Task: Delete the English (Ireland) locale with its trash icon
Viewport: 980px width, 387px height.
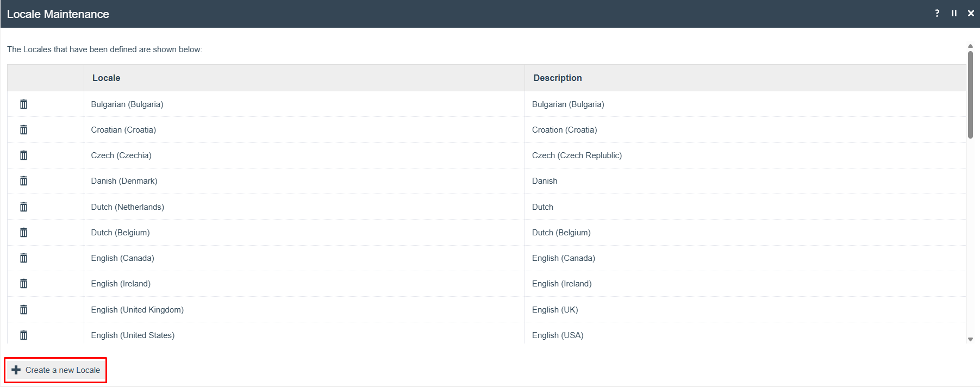Action: 23,283
